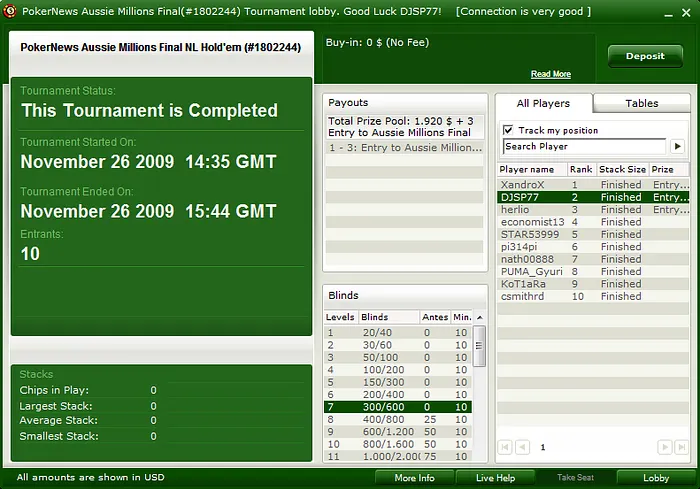The height and width of the screenshot is (489, 700).
Task: Click the Blinds column header
Action: click(x=388, y=317)
